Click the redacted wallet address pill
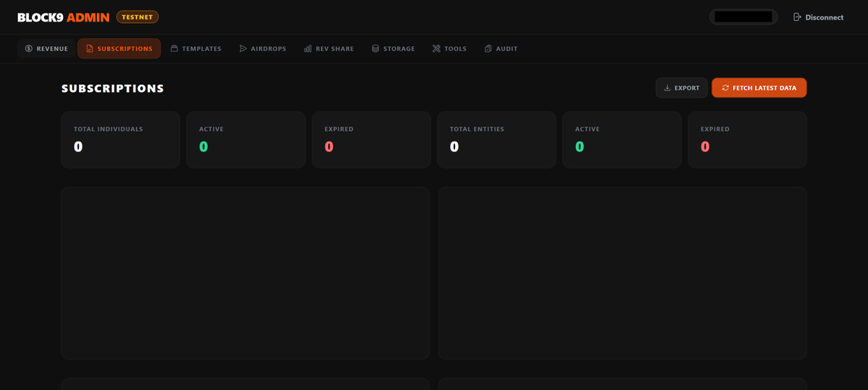Image resolution: width=868 pixels, height=390 pixels. click(744, 17)
